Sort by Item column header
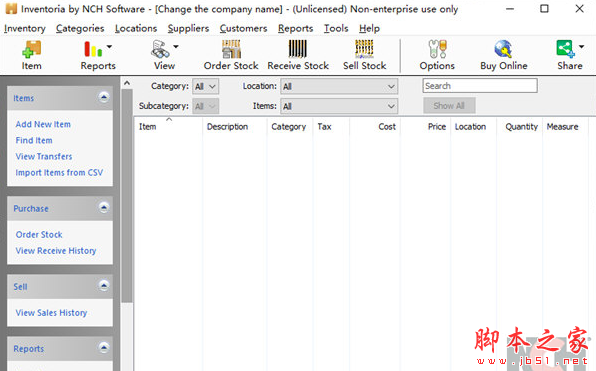The image size is (596, 371). click(x=168, y=127)
